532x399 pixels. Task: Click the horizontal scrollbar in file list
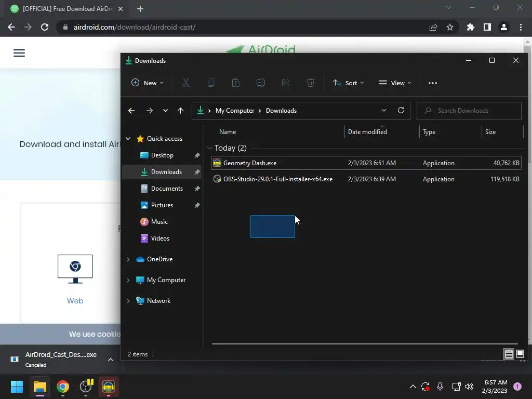[365, 344]
